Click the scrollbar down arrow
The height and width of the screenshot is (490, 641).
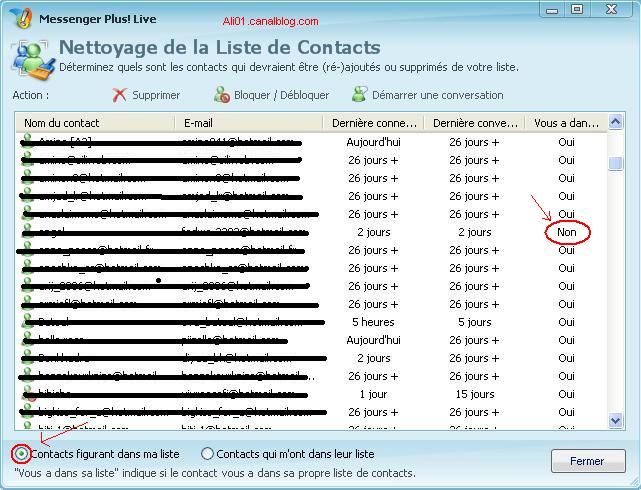point(616,420)
